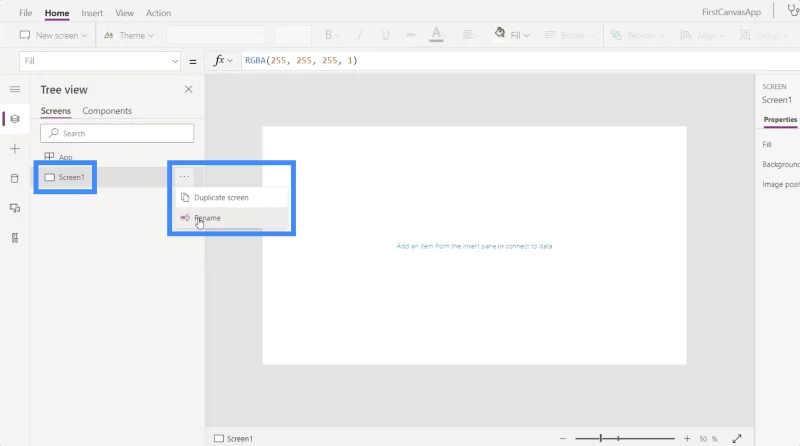
Task: Open the Insert tab
Action: (x=92, y=13)
